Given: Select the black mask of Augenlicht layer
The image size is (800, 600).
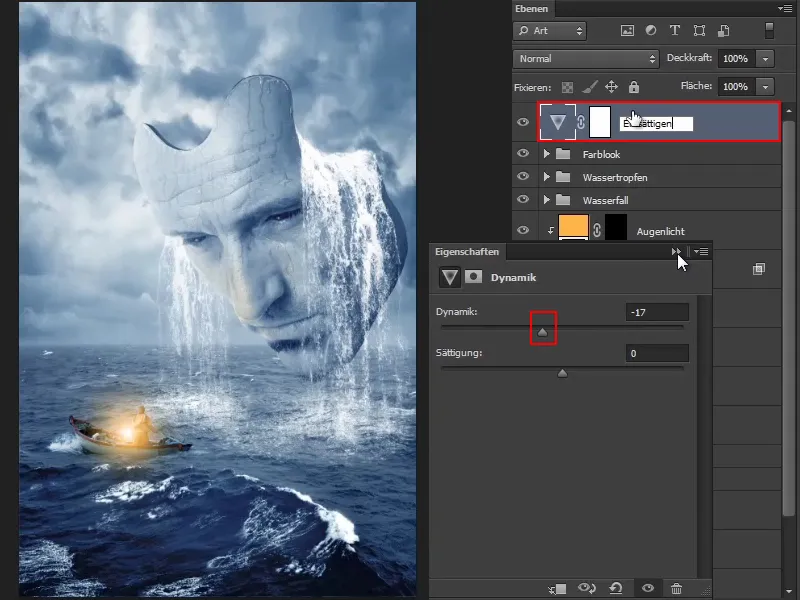Looking at the screenshot, I should (x=615, y=227).
